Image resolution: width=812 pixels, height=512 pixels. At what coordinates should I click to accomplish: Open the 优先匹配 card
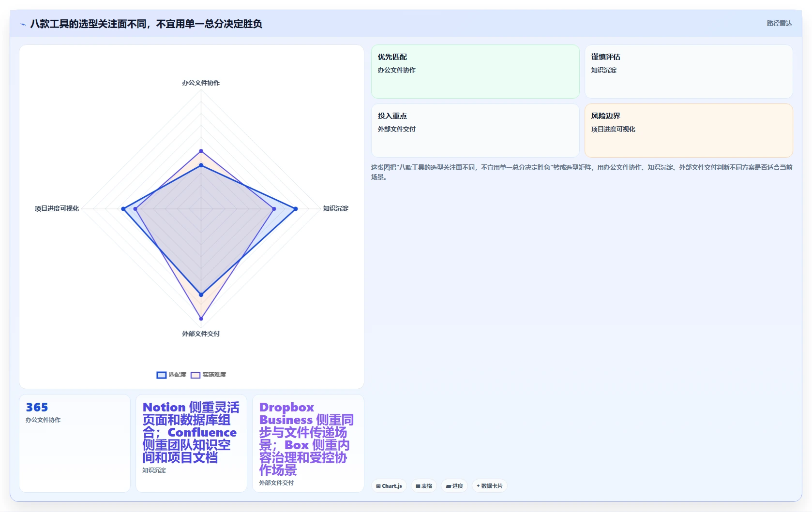pyautogui.click(x=475, y=72)
